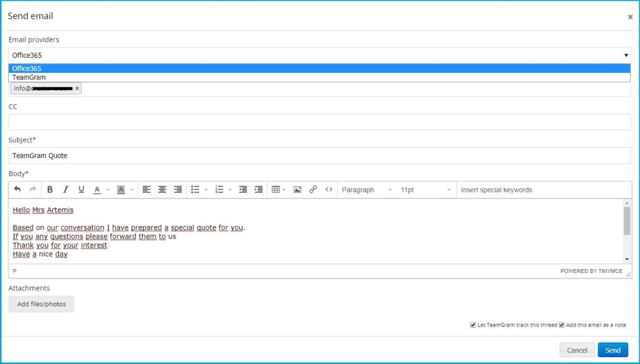Click the Send button

pos(612,350)
